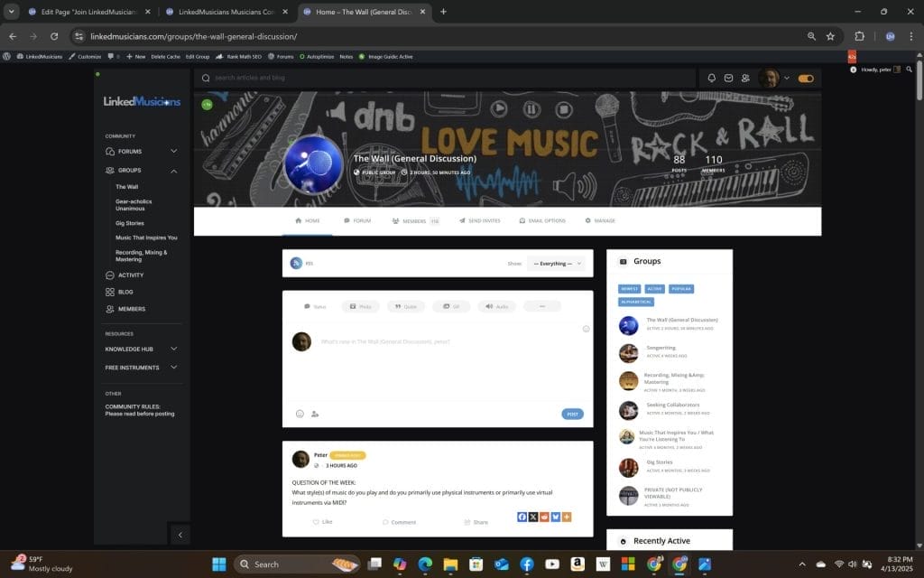Filter groups by Popular
924x578 pixels.
click(x=681, y=289)
